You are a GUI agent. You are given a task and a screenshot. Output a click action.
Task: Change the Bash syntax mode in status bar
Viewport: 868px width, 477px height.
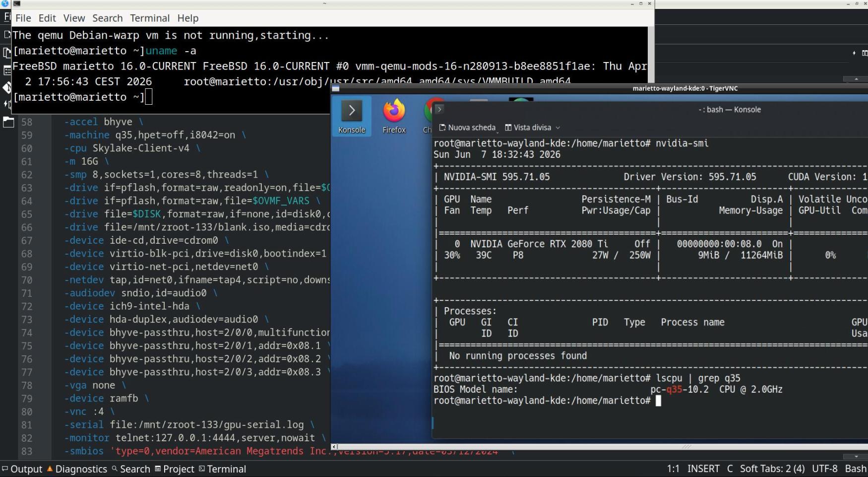(856, 469)
